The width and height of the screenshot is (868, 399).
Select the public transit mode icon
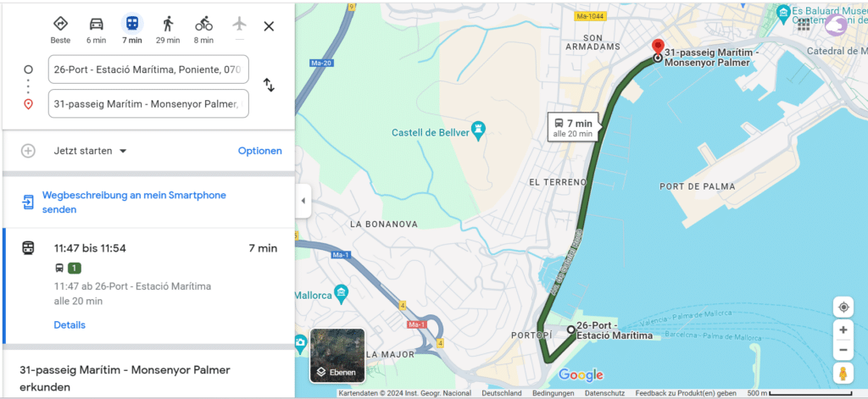(132, 23)
